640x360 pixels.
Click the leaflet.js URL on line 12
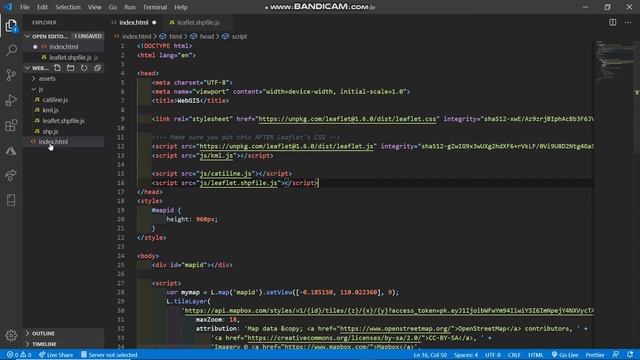click(x=286, y=147)
